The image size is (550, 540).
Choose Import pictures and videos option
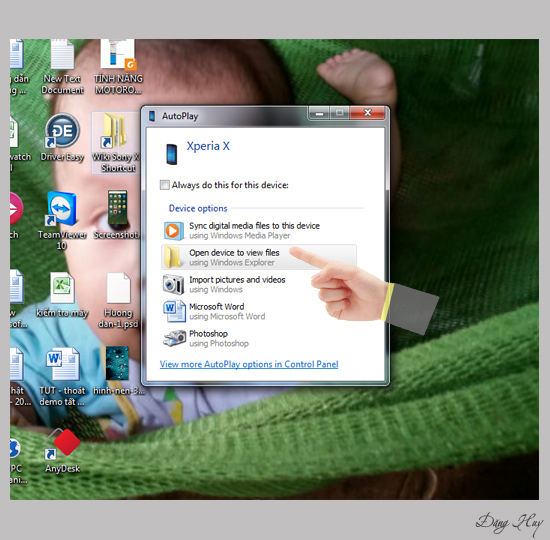pos(237,284)
